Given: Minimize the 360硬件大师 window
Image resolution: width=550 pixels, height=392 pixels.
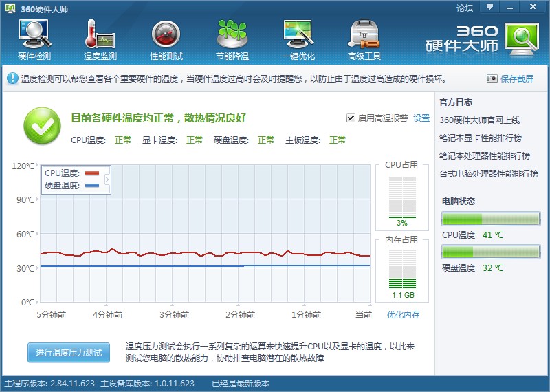Looking at the screenshot, I should pos(509,7).
